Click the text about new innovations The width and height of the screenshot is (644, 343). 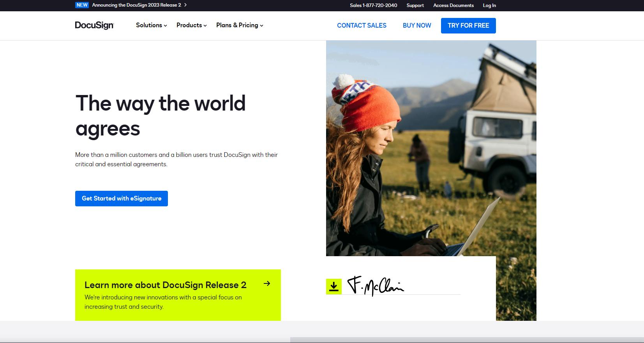coord(163,302)
